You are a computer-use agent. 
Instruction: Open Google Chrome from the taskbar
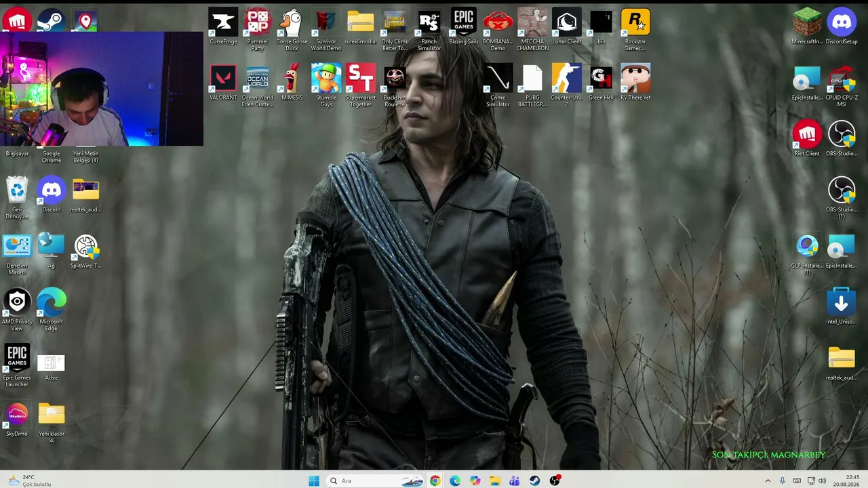(435, 481)
